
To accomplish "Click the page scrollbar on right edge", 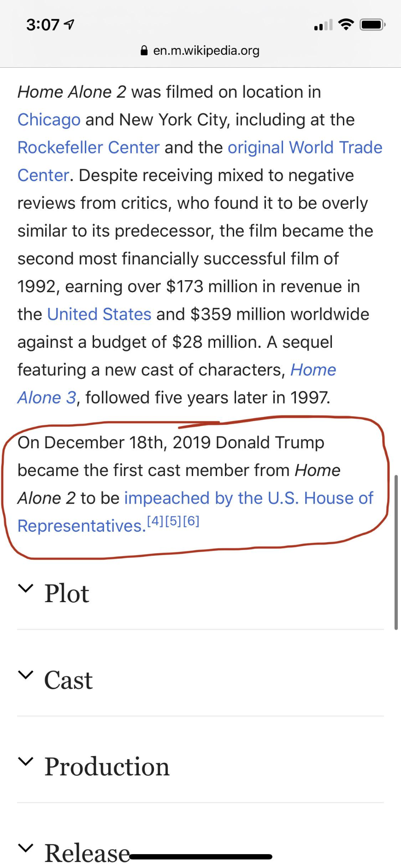I will pos(395,552).
